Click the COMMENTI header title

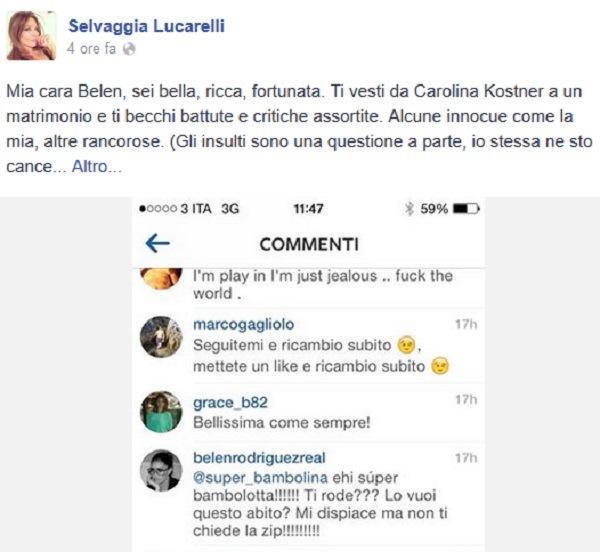309,244
